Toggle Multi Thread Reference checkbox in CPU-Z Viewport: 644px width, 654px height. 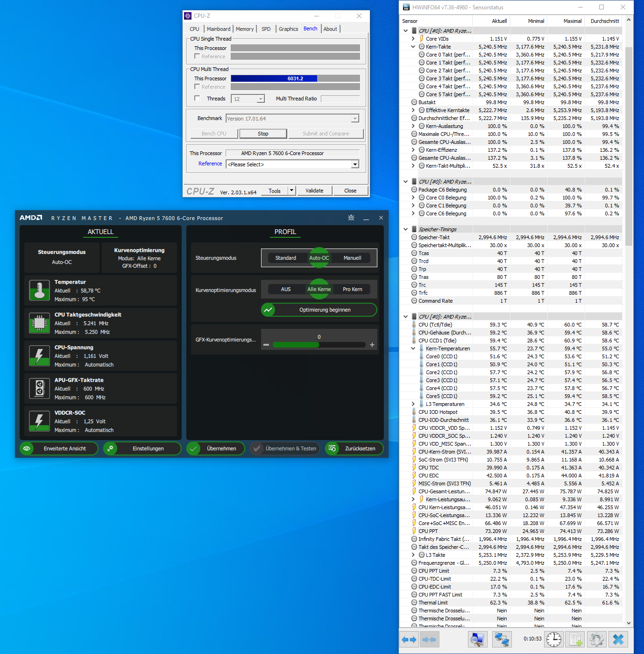click(x=197, y=86)
